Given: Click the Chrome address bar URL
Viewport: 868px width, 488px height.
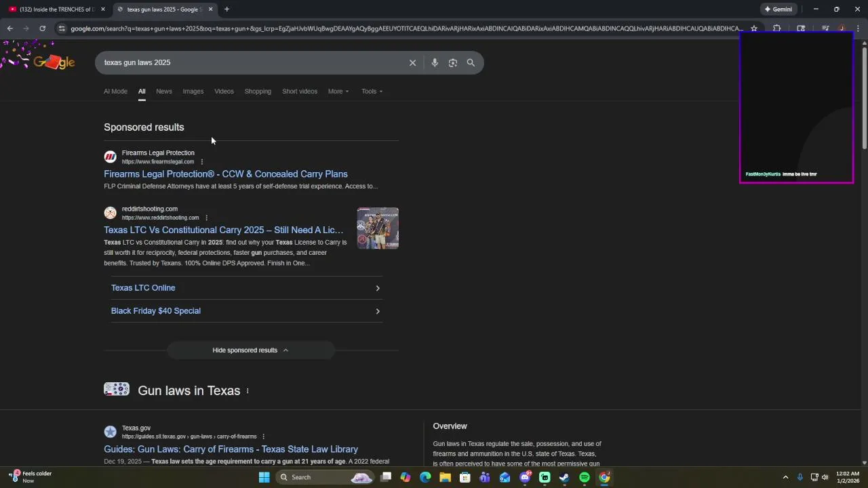Looking at the screenshot, I should coord(407,28).
